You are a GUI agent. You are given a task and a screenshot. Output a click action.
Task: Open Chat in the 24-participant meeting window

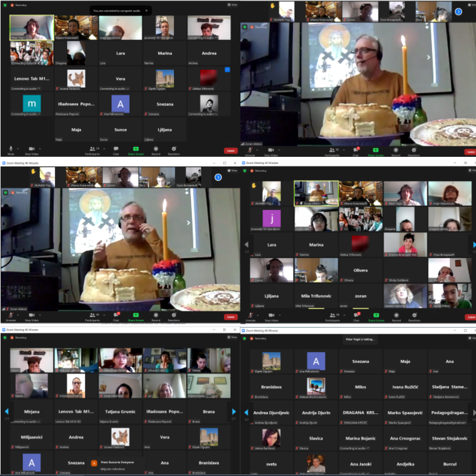116,149
